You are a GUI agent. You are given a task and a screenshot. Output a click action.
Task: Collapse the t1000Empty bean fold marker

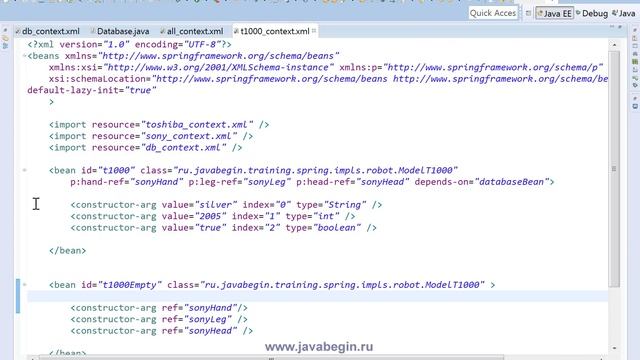(24, 284)
